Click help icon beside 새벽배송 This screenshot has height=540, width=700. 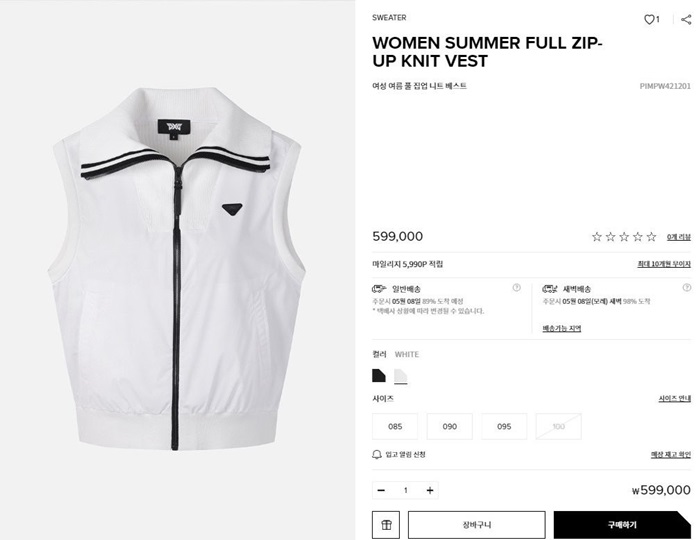[687, 288]
